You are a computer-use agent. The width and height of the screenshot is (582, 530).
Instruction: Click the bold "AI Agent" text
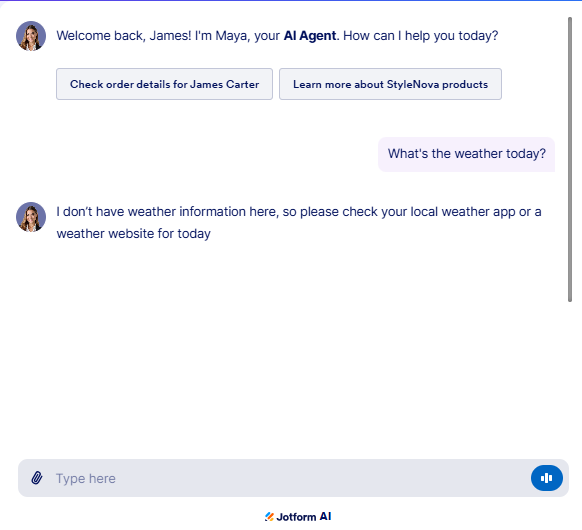[x=310, y=36]
